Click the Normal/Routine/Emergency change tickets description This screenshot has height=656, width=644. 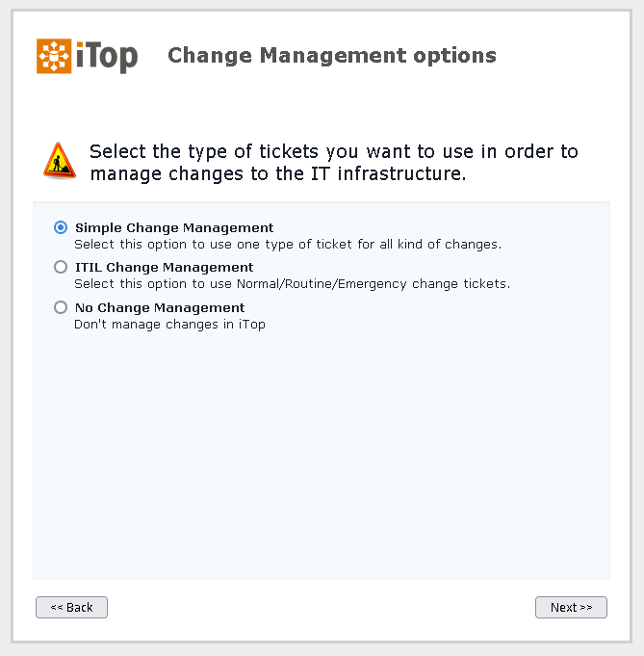(293, 284)
